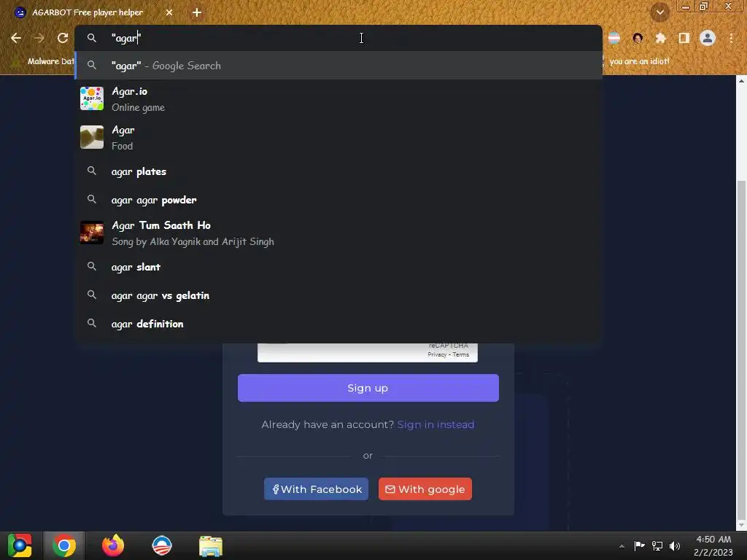Select the Agar Tum Saath Ho song suggestion

338,233
